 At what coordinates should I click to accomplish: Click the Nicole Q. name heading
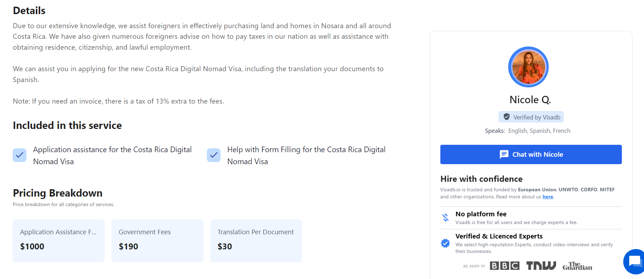coord(530,100)
